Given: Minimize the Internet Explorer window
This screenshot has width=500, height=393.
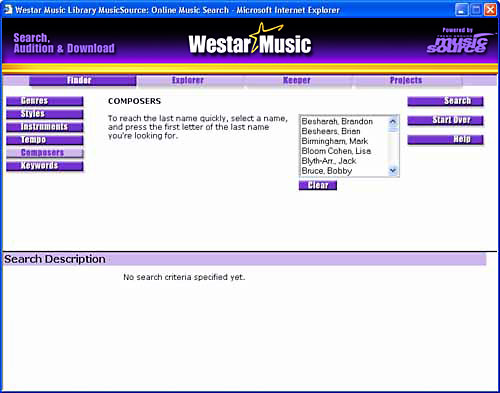Looking at the screenshot, I should tap(461, 10).
